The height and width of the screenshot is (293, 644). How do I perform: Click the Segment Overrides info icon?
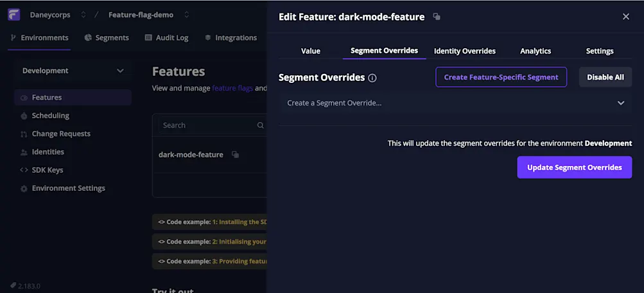click(x=372, y=78)
